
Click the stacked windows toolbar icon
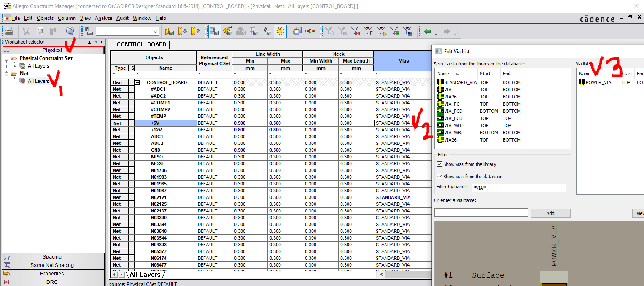pos(297,31)
